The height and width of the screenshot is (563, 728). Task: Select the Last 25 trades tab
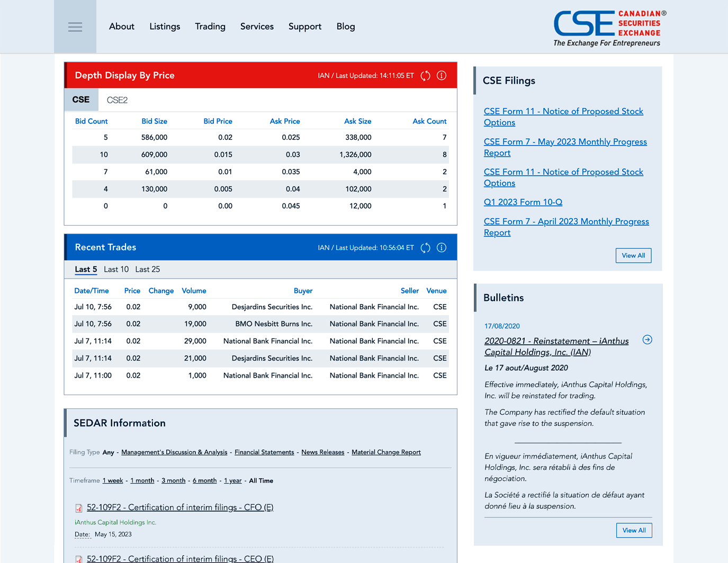pyautogui.click(x=147, y=270)
